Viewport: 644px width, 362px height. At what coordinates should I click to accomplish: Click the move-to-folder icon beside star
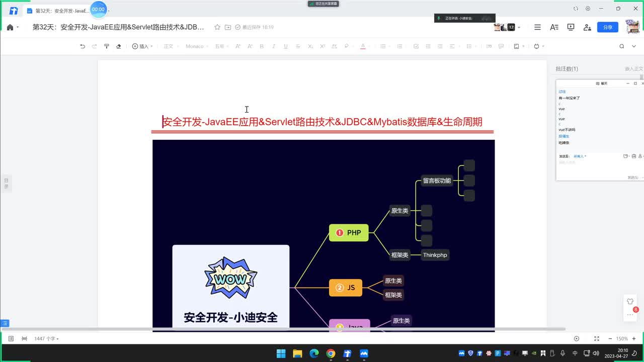[x=228, y=27]
